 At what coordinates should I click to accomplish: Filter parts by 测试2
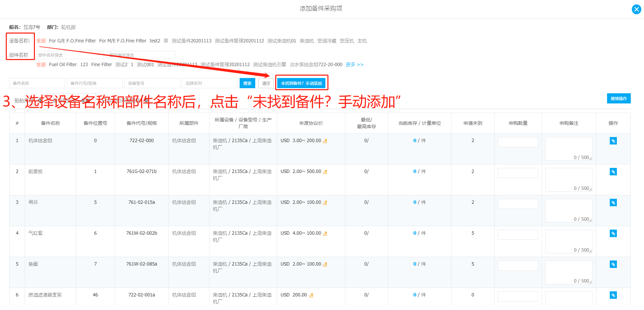pos(121,64)
